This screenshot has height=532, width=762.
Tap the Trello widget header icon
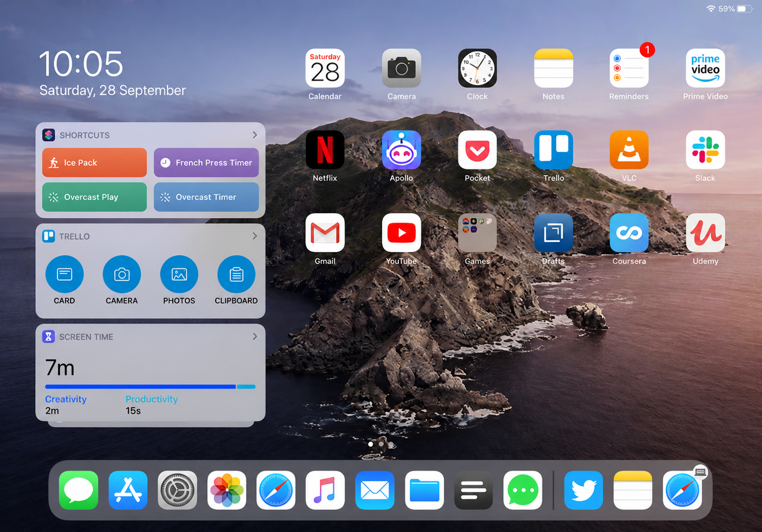point(49,236)
